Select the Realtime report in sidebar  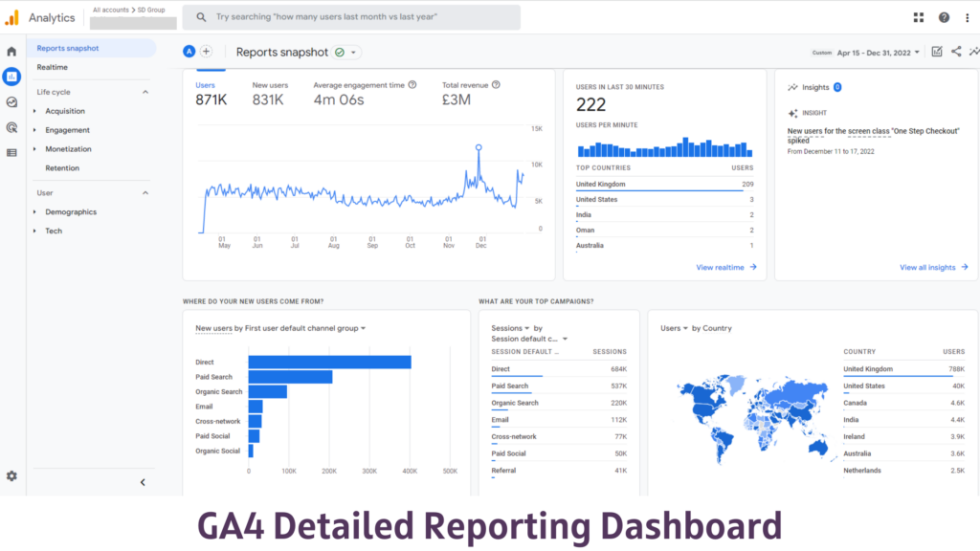tap(53, 67)
